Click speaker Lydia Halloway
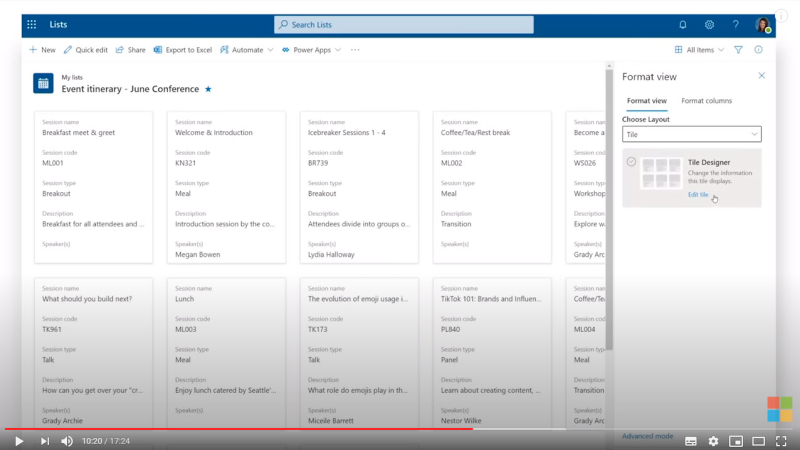Viewport: 800px width, 450px height. coord(331,254)
